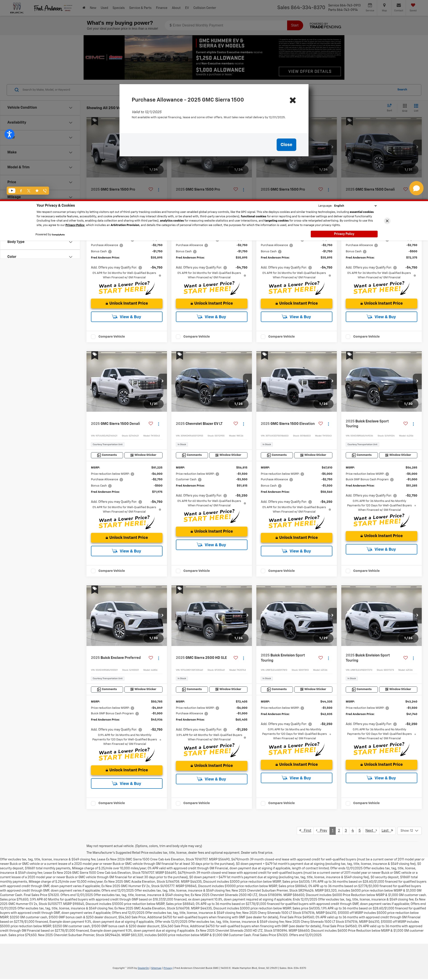428x980 pixels.
Task: Open the Collision Center menu item
Action: pos(204,8)
